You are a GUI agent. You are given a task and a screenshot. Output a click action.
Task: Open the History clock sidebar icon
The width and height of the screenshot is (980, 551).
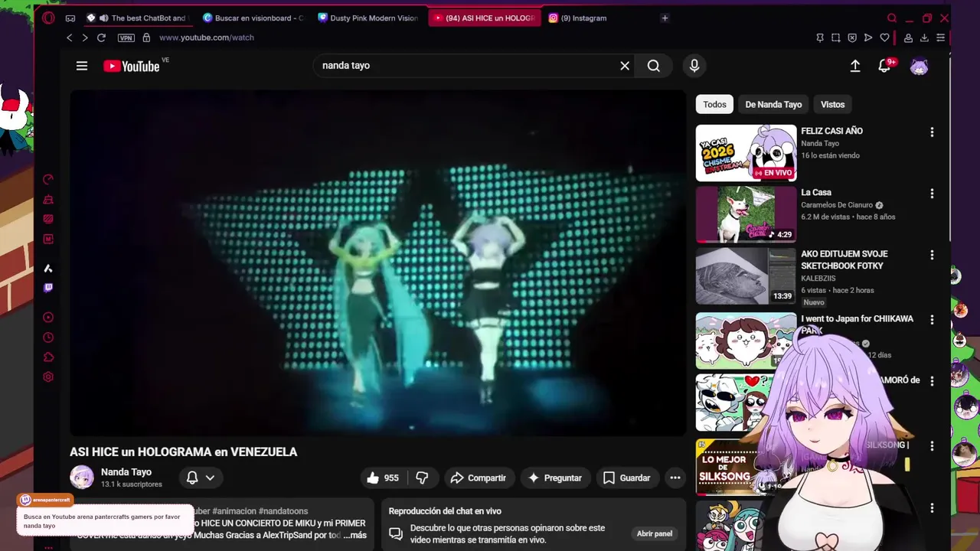pos(48,337)
